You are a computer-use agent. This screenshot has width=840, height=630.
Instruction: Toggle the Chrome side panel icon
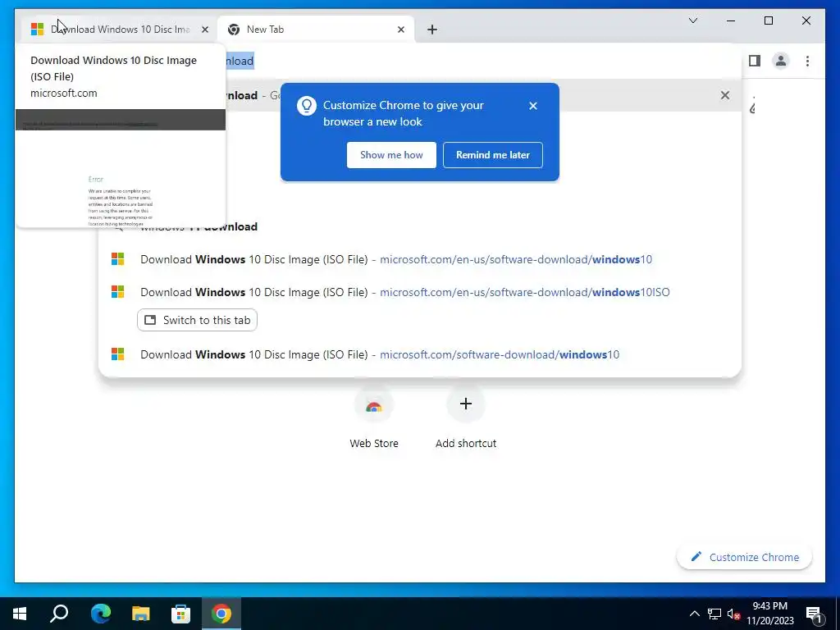pyautogui.click(x=755, y=61)
